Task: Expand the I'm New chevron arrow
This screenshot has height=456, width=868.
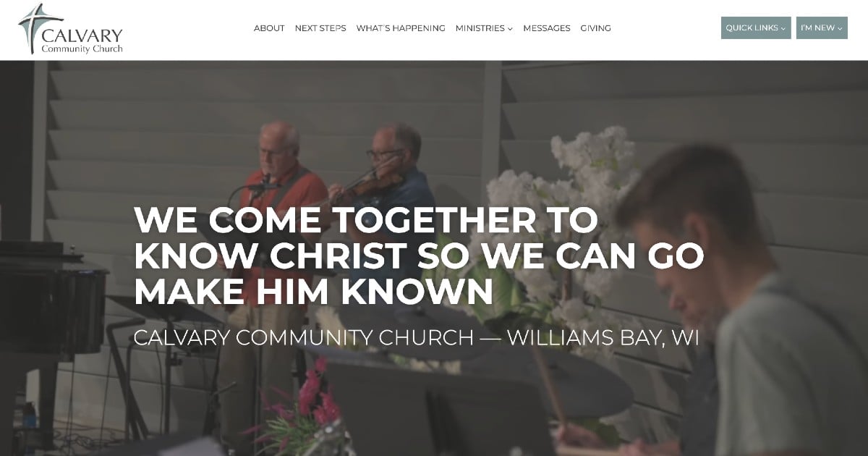Action: (x=840, y=29)
